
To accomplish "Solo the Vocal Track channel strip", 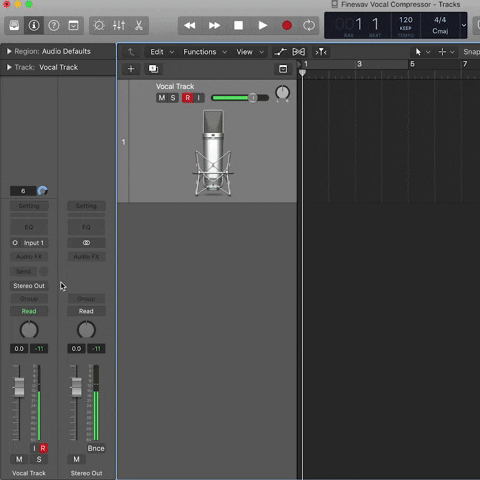I will (39, 460).
